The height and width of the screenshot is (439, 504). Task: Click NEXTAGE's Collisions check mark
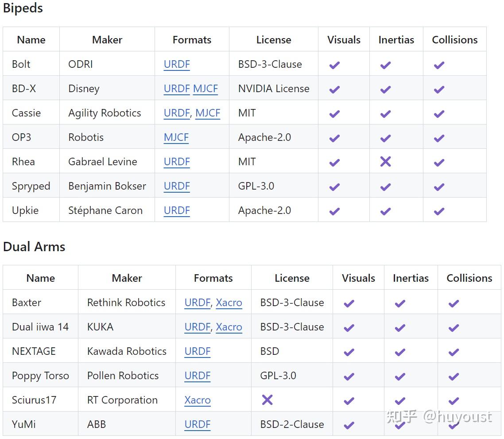(x=454, y=352)
